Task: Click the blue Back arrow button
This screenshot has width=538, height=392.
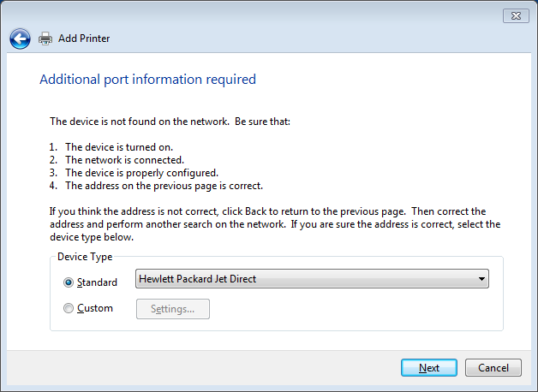Action: click(x=20, y=39)
